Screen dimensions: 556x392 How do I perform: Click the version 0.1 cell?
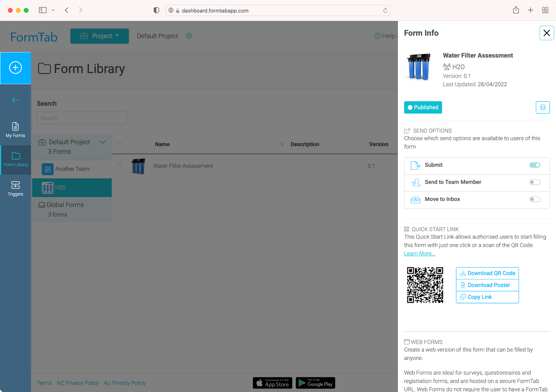(x=371, y=166)
